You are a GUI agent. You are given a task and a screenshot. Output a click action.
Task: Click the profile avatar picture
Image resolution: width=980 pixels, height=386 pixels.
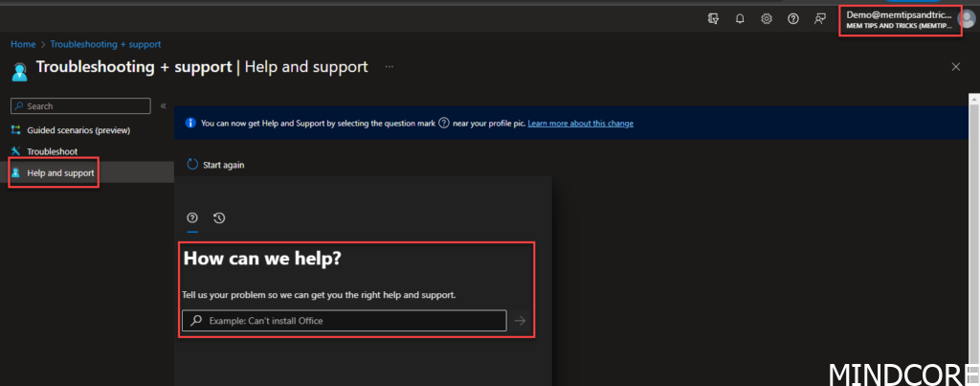point(968,19)
